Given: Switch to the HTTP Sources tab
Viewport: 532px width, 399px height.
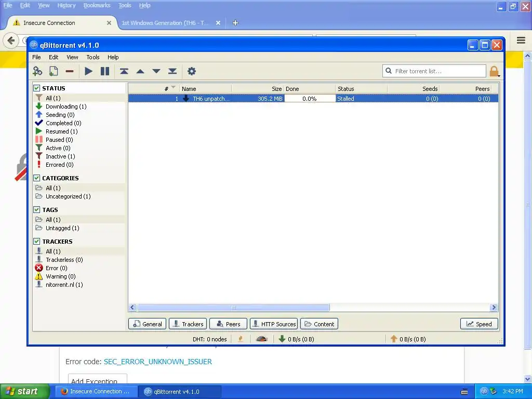Looking at the screenshot, I should (x=274, y=324).
